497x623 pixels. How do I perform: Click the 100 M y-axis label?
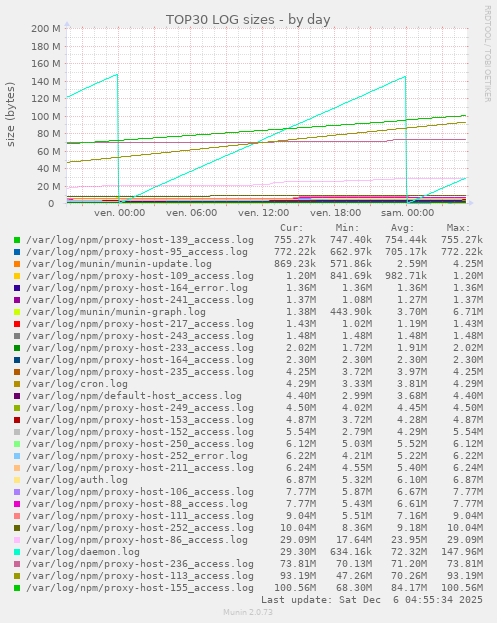[46, 116]
